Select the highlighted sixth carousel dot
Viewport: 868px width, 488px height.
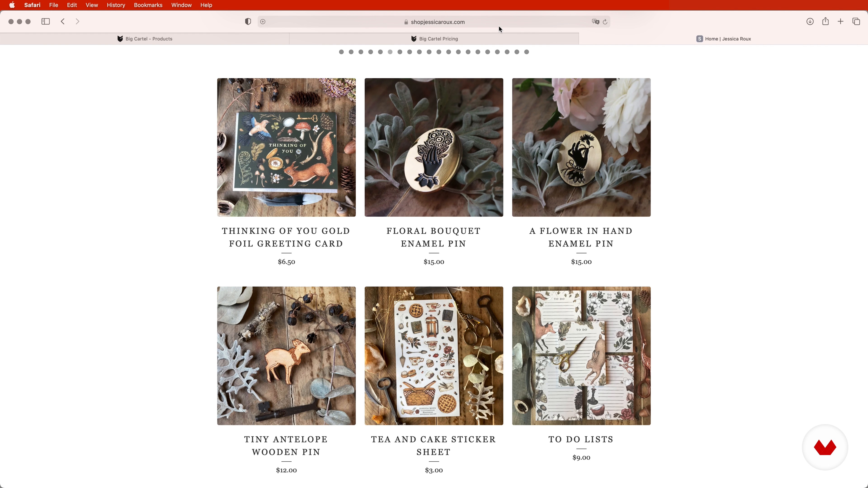[390, 52]
